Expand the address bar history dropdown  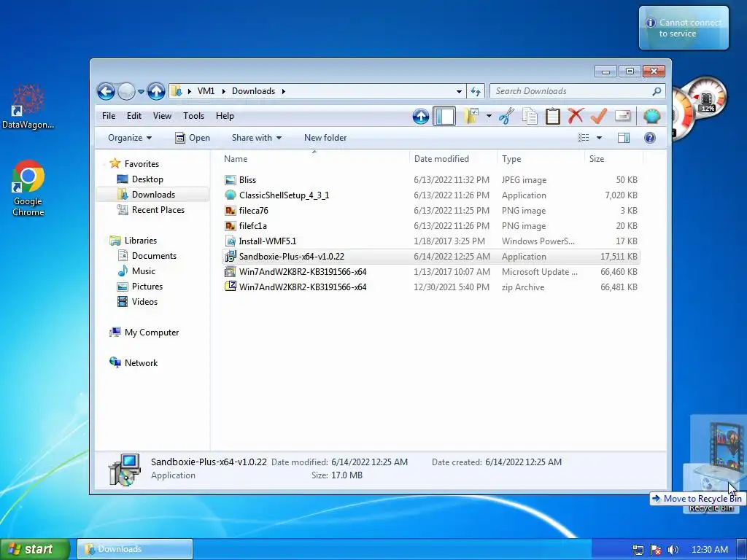(x=459, y=91)
